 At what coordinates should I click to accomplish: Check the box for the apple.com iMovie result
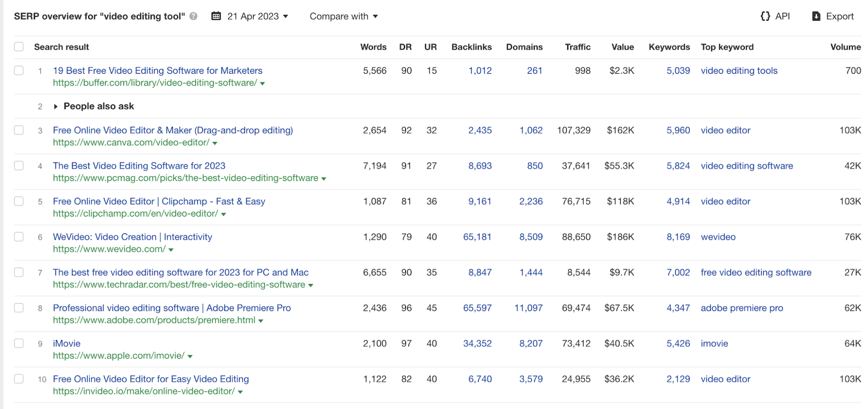click(x=19, y=343)
